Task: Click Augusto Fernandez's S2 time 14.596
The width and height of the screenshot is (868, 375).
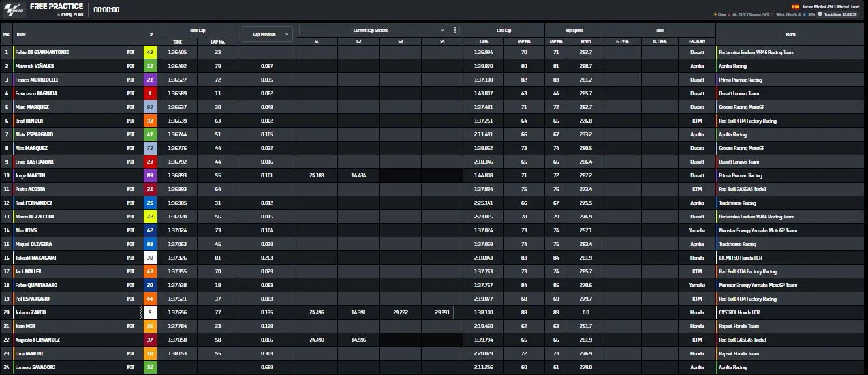Action: [358, 340]
